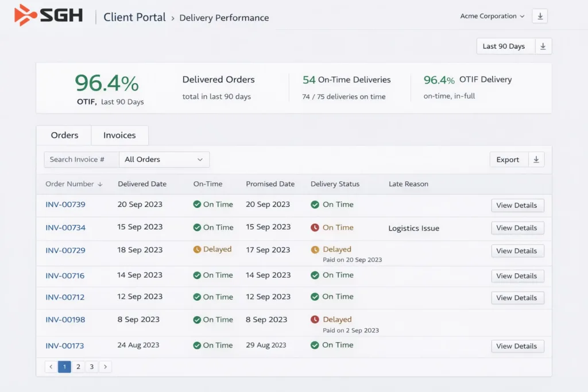Go to previous page using left chevron
The image size is (588, 392).
tap(51, 367)
